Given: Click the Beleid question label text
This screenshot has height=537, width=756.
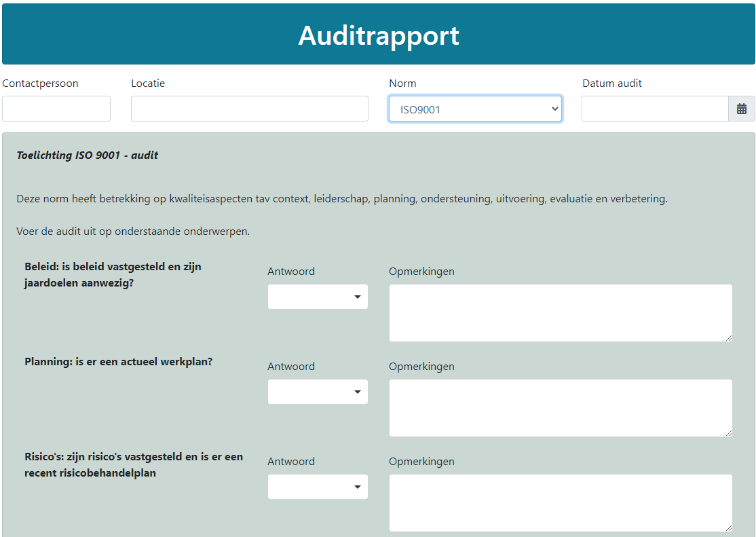Looking at the screenshot, I should [x=111, y=274].
